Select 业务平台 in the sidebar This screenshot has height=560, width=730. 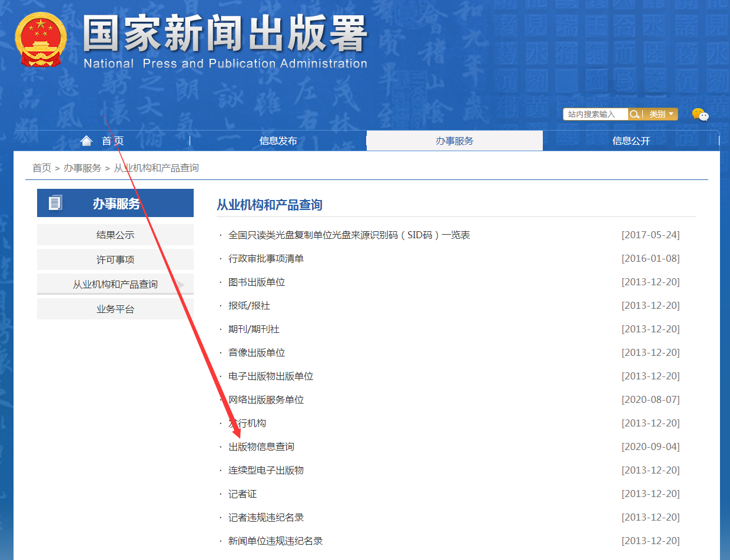pos(115,309)
